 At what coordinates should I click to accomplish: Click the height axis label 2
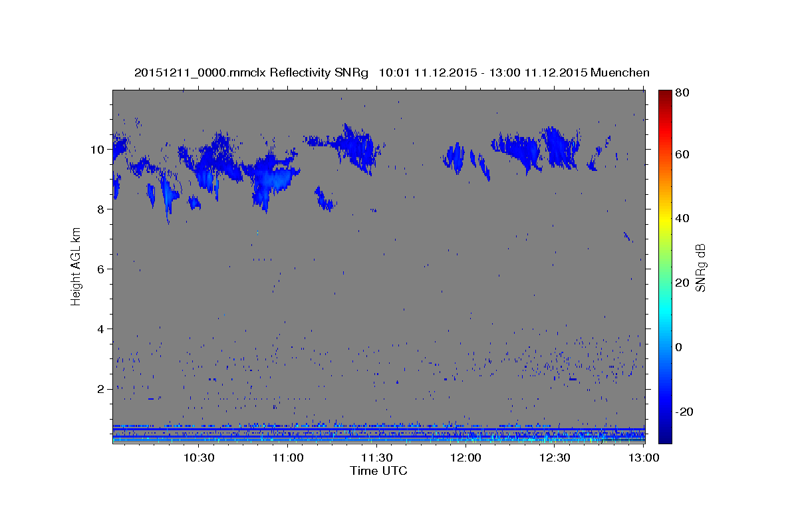click(101, 389)
